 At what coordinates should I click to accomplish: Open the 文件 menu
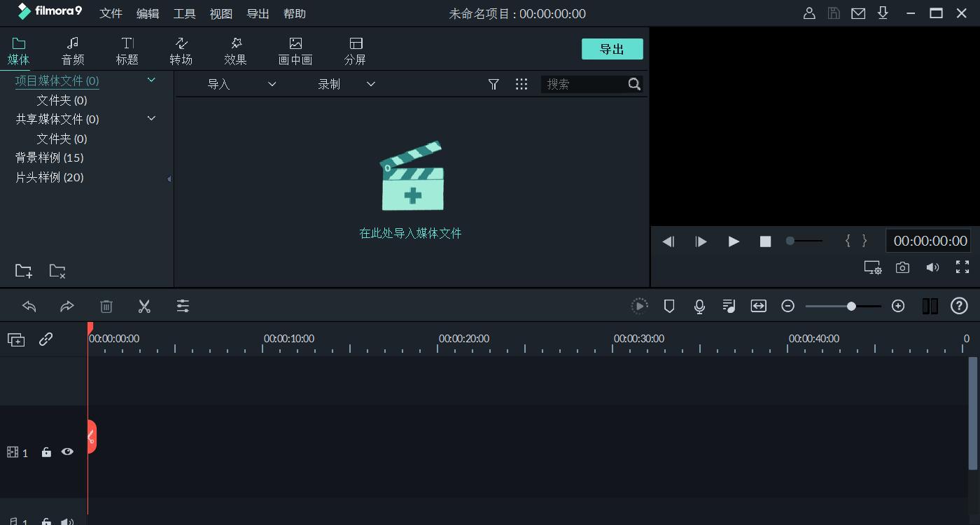(111, 13)
